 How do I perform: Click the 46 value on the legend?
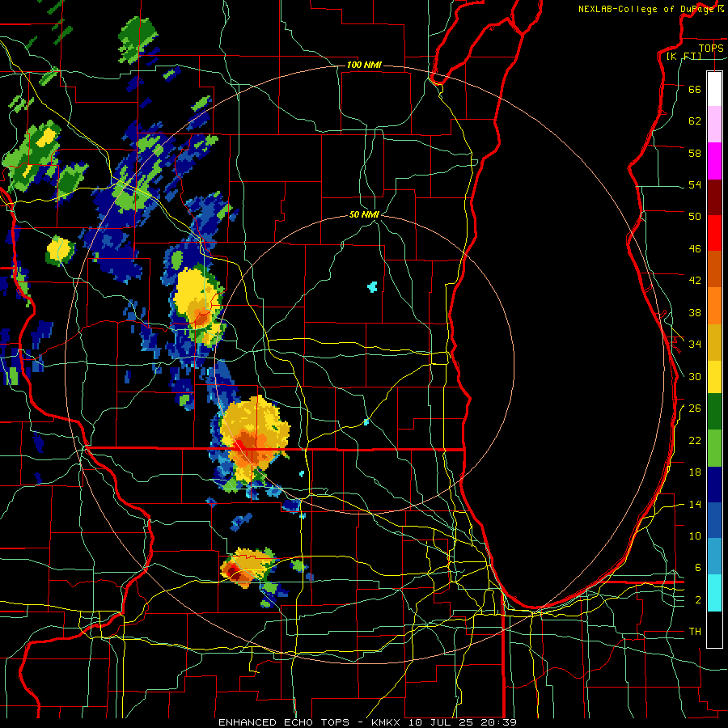[x=695, y=249]
